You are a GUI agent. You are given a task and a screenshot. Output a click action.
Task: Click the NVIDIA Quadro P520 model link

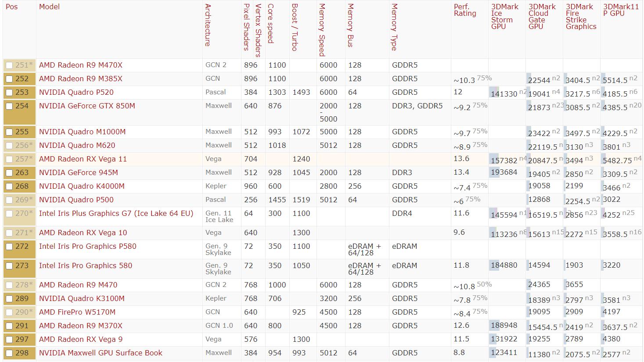(76, 93)
